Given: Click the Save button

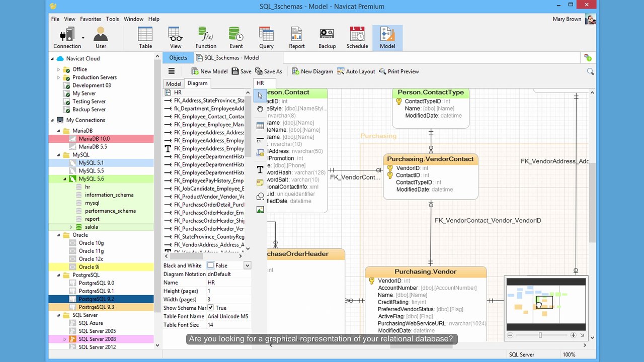Looking at the screenshot, I should pos(242,71).
